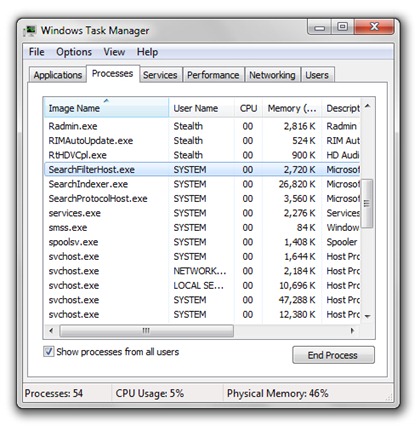Viewport: 420px width, 431px height.
Task: Sort by the Description column header
Action: click(x=341, y=108)
